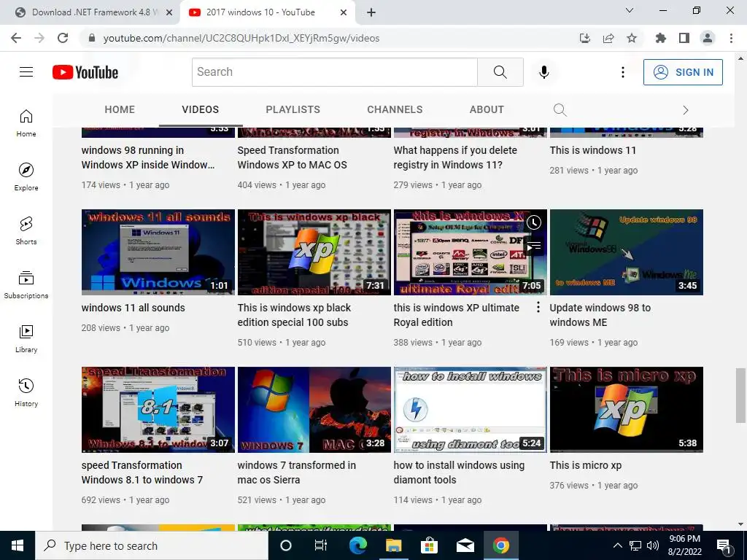Search within the channel magnifier icon
The image size is (747, 560).
tap(560, 110)
